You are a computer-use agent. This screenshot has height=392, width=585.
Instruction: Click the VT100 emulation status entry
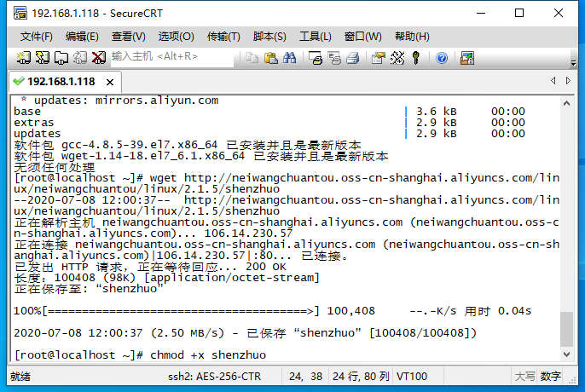point(412,377)
